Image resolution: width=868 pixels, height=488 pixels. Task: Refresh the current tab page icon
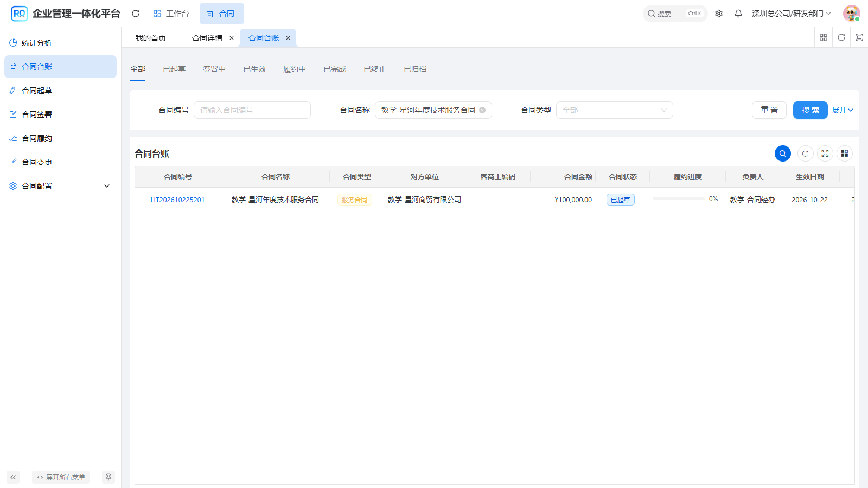(841, 37)
